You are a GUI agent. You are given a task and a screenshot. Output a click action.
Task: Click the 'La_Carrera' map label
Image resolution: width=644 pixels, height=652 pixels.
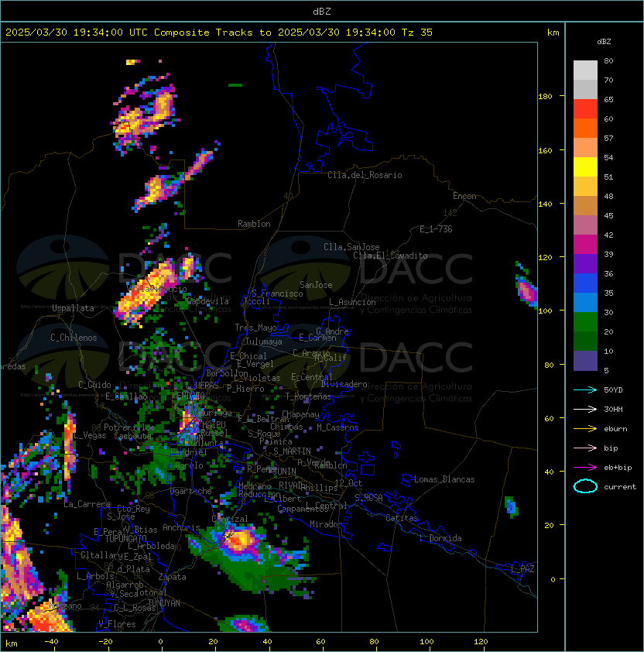87,504
